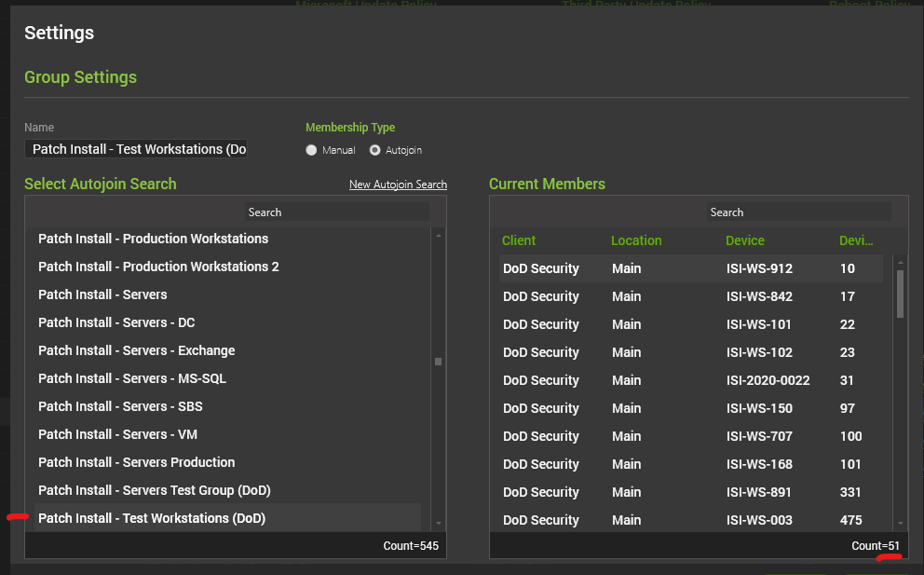Click the Current Members search box
Viewport: 924px width, 575px height.
[798, 212]
